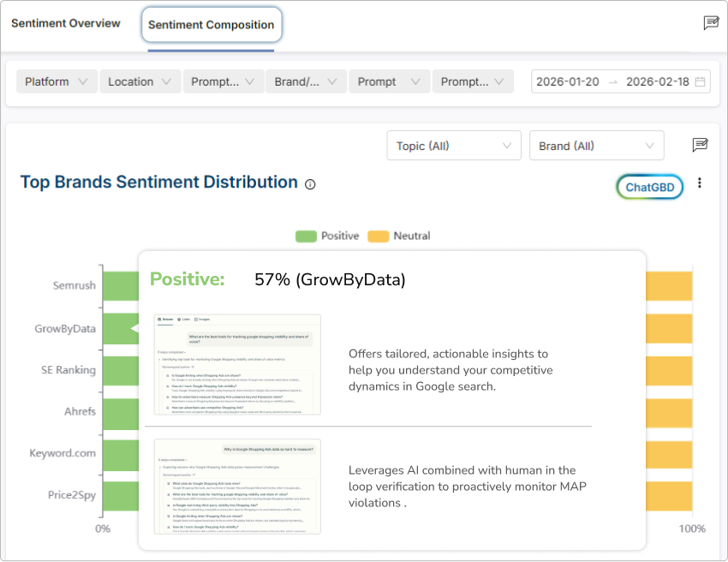Open the Brand (All) dropdown

(596, 146)
